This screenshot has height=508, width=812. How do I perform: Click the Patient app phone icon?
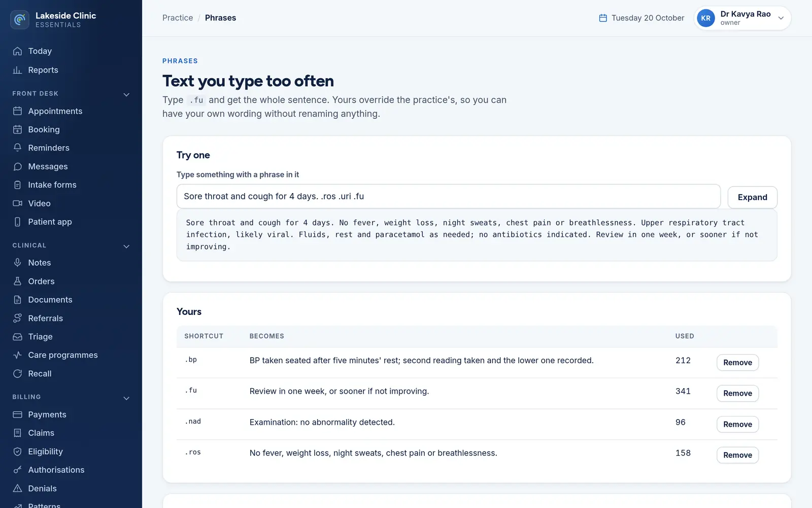(17, 222)
